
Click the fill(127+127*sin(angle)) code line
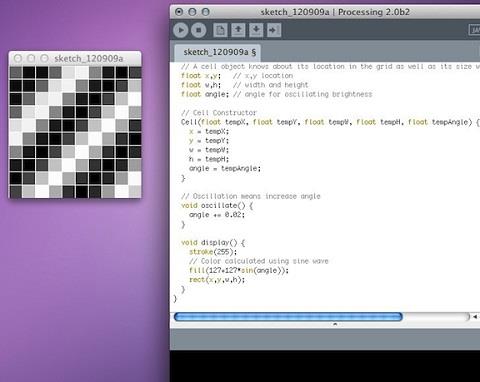[239, 270]
